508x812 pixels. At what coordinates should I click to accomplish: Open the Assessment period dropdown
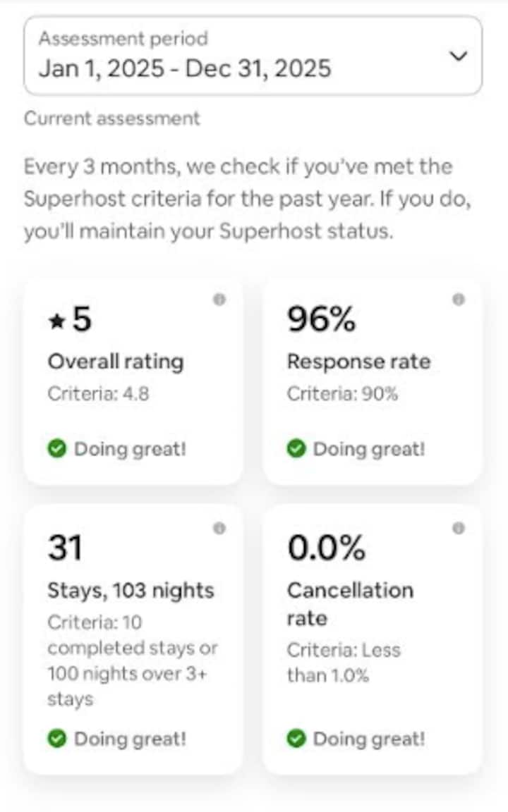point(253,56)
